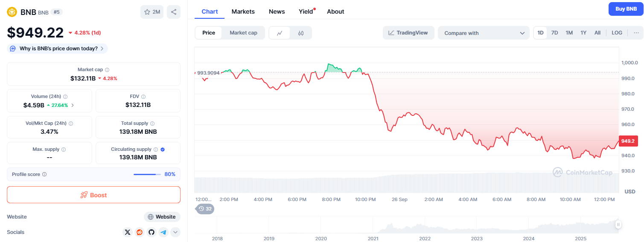Open BNB's Telegram social link

[x=163, y=232]
